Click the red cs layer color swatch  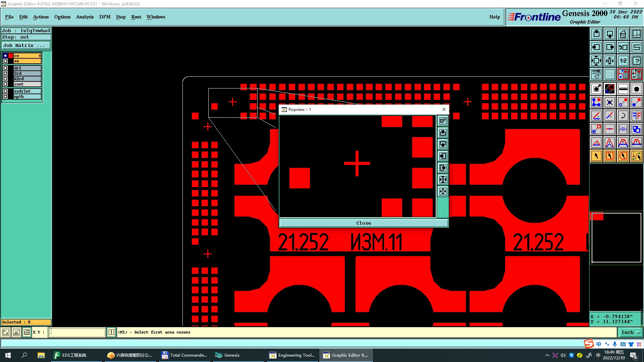[x=11, y=56]
